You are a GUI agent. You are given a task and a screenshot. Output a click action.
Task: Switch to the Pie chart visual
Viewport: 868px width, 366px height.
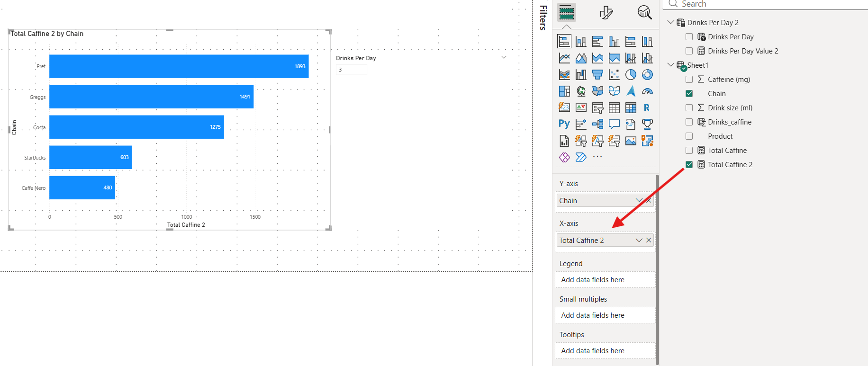631,75
